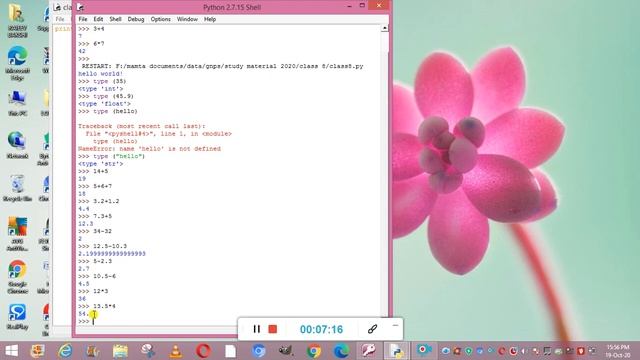Screen dimensions: 640x360
Task: Open the Help menu
Action: coord(210,19)
